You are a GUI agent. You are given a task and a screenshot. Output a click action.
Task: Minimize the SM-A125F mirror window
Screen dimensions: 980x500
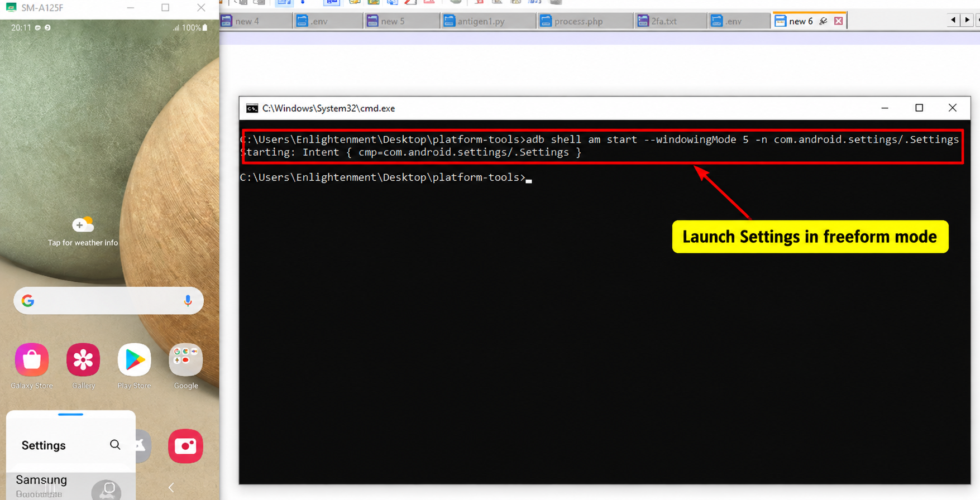point(131,7)
